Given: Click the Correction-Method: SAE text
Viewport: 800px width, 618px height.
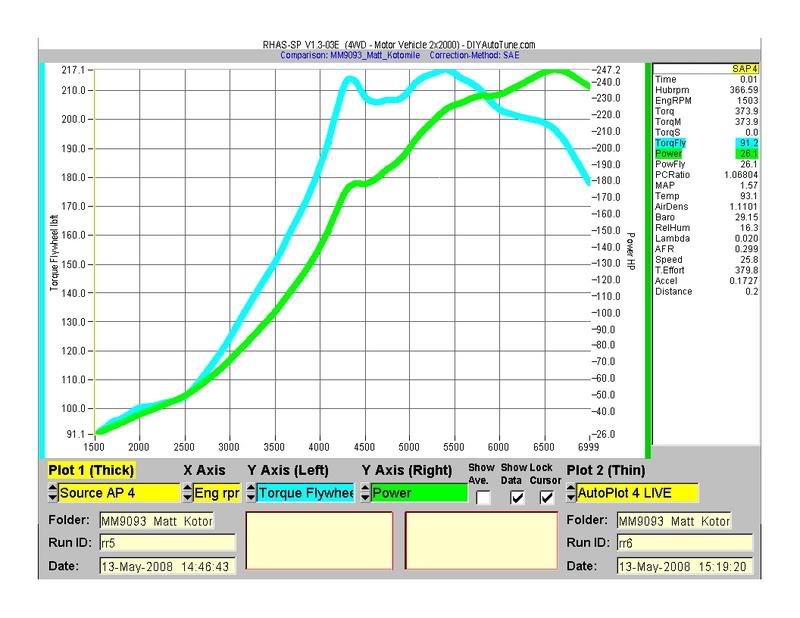Looking at the screenshot, I should pos(474,55).
